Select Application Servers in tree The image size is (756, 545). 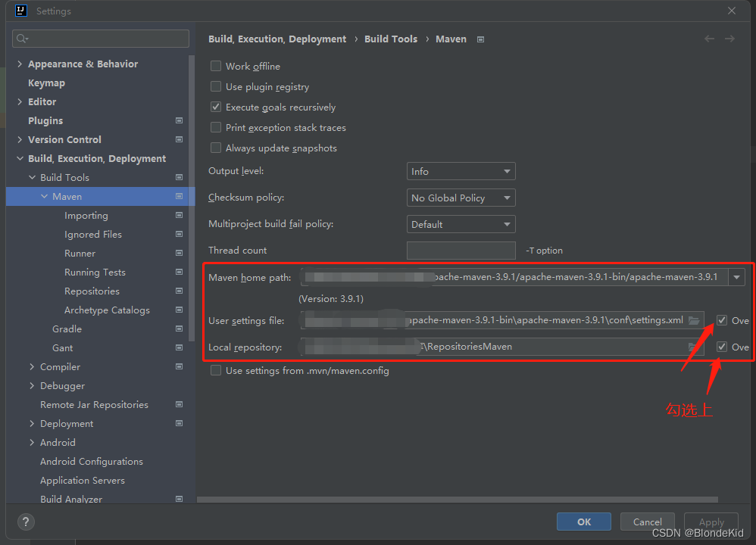83,481
